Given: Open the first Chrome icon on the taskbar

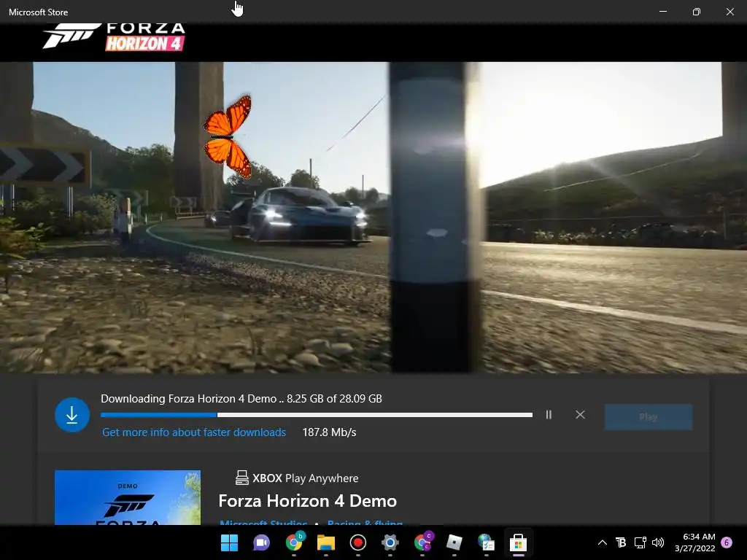Looking at the screenshot, I should click(x=294, y=542).
